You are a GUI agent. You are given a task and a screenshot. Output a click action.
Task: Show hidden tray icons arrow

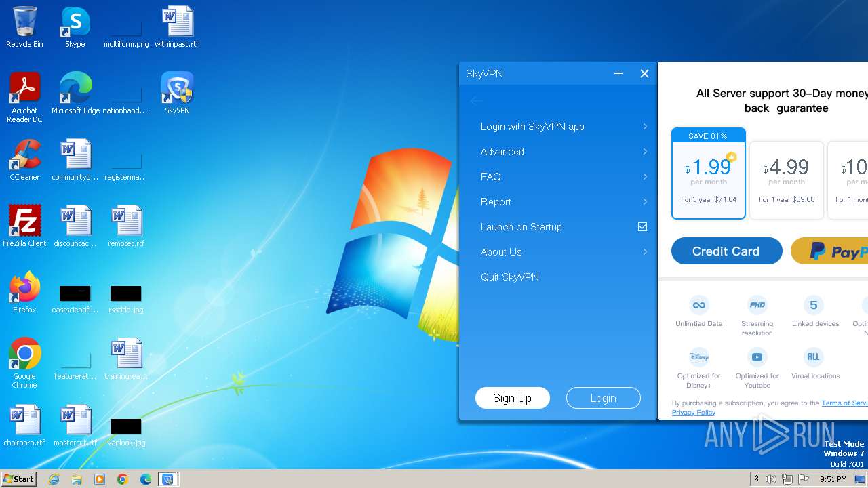click(756, 479)
